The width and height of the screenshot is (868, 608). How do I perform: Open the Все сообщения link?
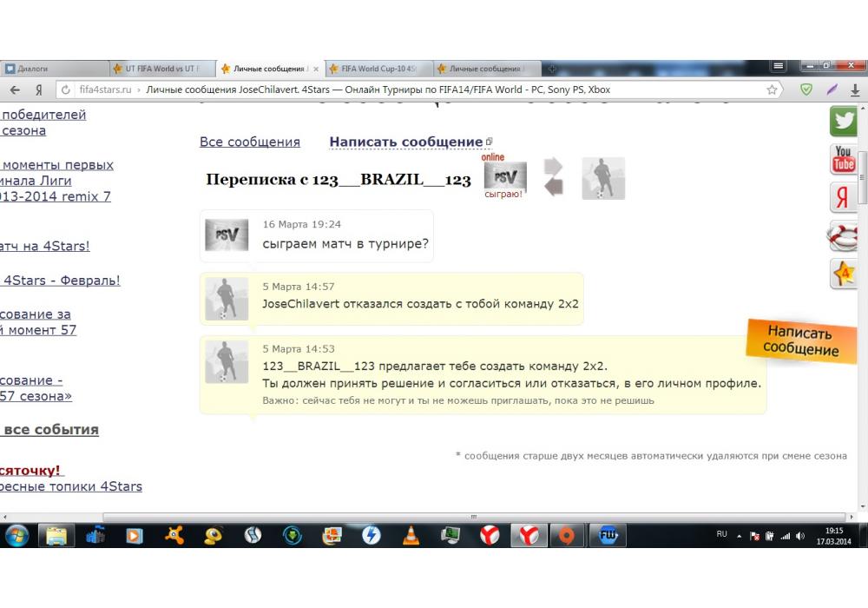click(250, 142)
